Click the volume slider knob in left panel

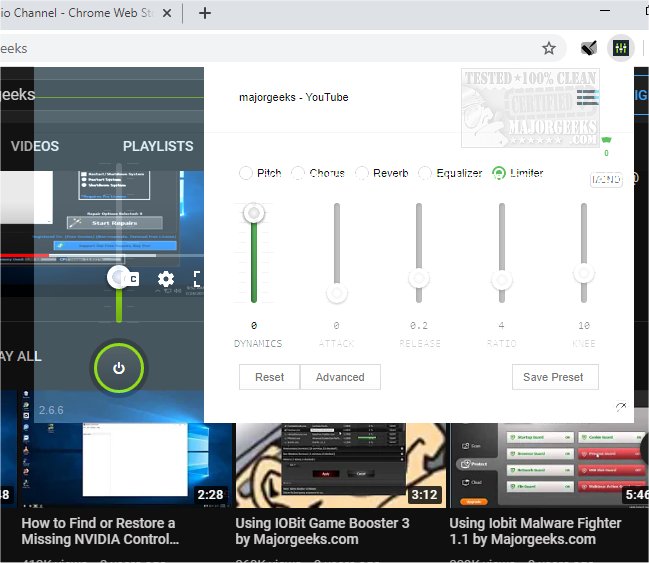118,277
